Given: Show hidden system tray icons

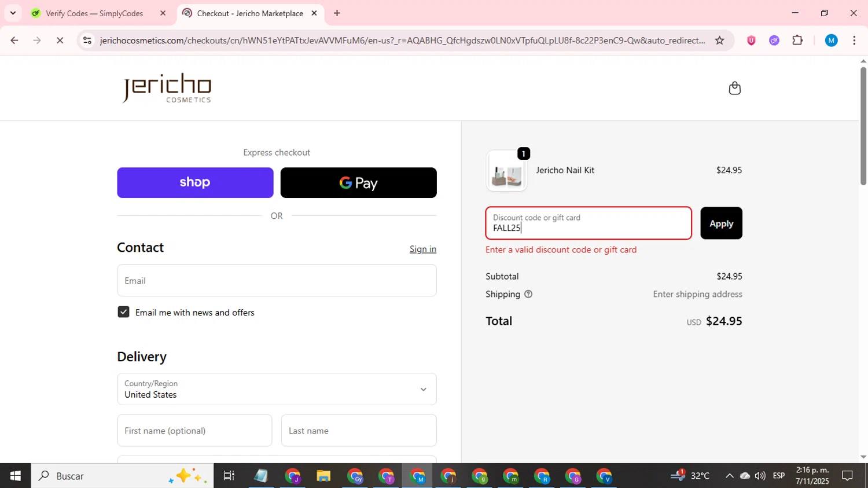Looking at the screenshot, I should 729,476.
